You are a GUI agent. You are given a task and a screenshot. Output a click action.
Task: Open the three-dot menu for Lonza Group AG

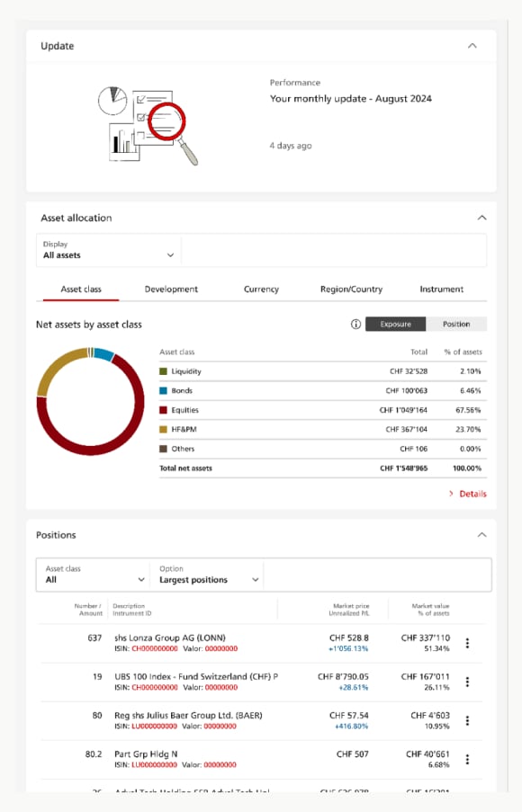pos(467,645)
